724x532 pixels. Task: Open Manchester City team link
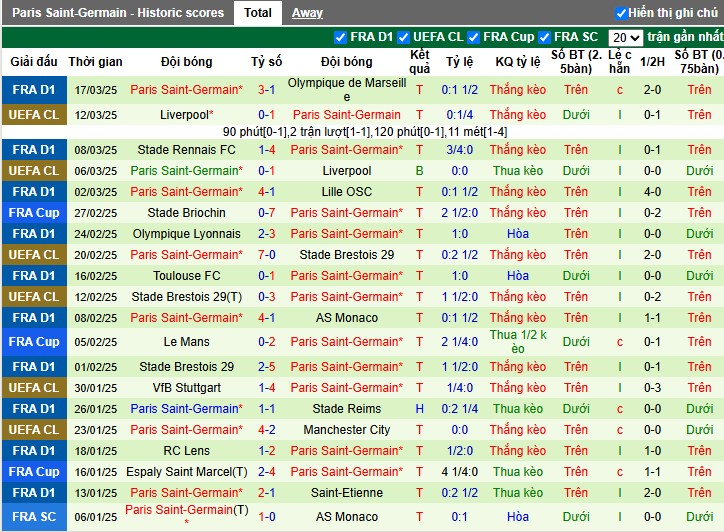coord(347,430)
